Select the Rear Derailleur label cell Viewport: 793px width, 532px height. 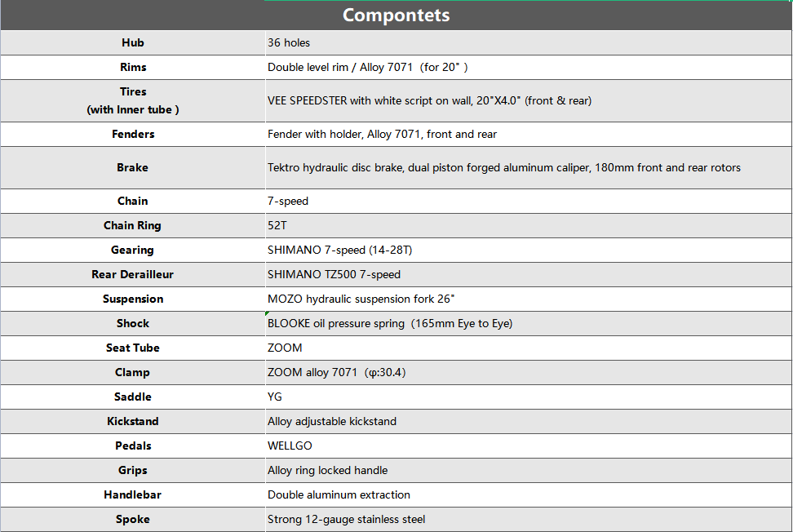tap(132, 274)
